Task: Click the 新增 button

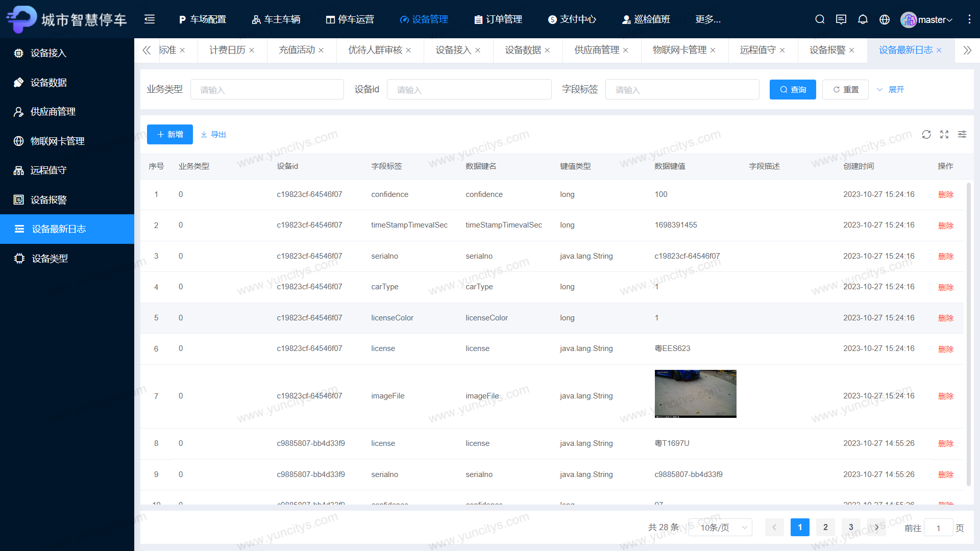Action: click(170, 135)
